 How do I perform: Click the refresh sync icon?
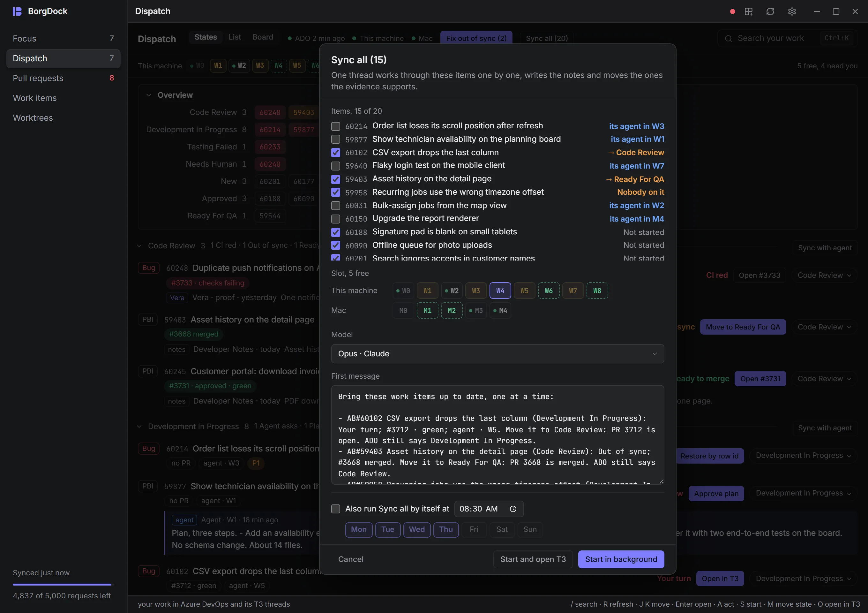tap(770, 11)
